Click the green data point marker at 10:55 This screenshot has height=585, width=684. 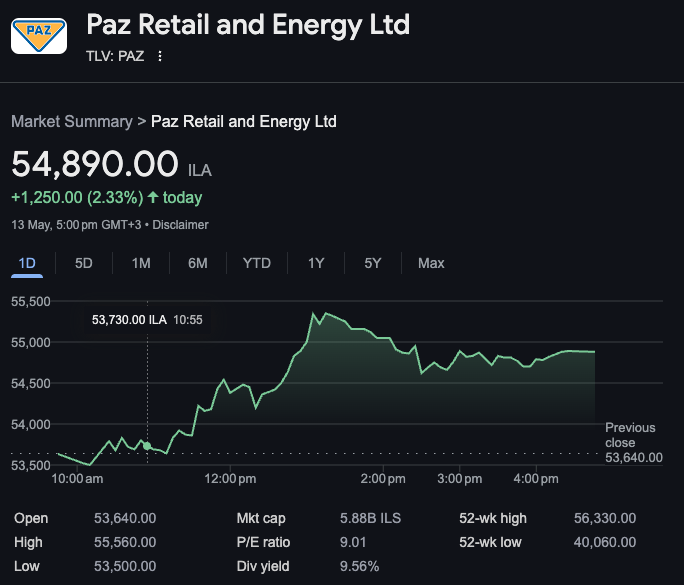(147, 446)
